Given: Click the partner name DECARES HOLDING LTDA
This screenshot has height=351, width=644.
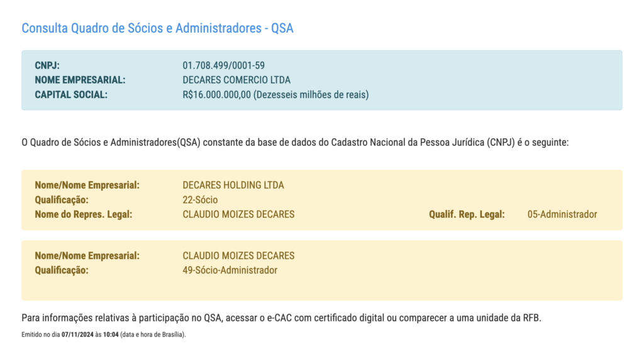Looking at the screenshot, I should click(233, 185).
